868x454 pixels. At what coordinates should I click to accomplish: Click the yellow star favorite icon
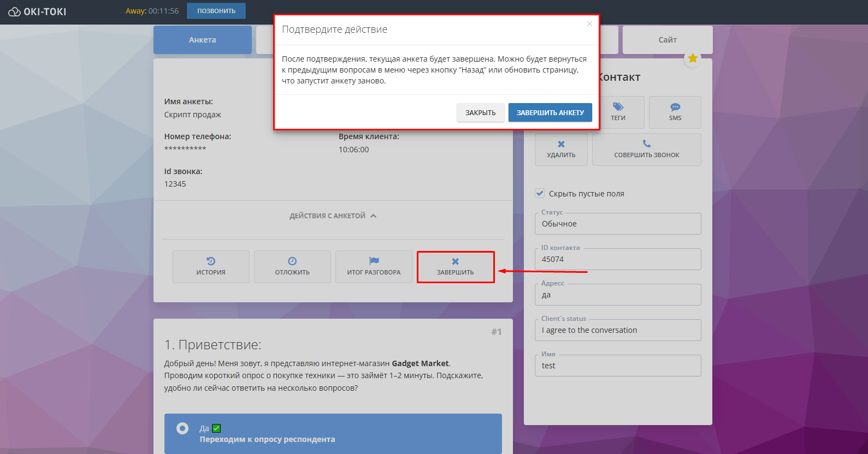(693, 58)
